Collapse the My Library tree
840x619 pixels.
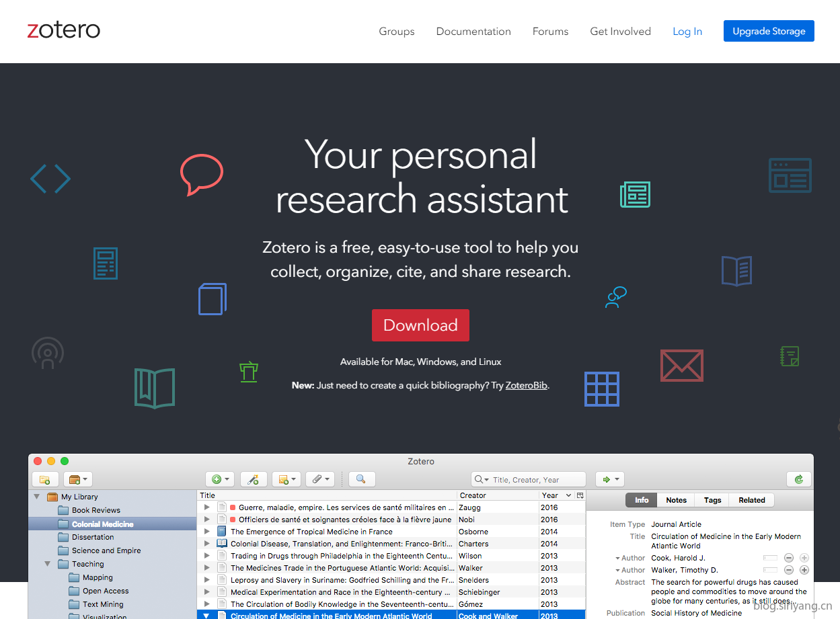tap(36, 497)
